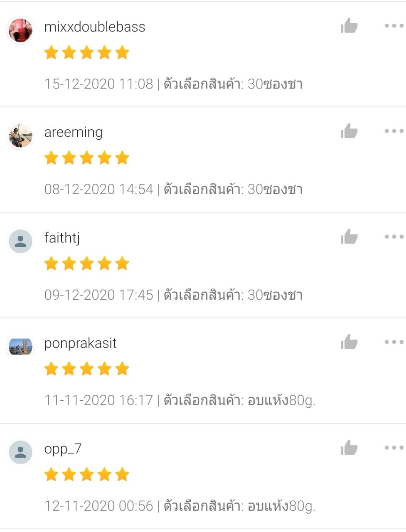Like areeming's review with thumbs up
Screen dimensions: 406x532
coord(349,131)
